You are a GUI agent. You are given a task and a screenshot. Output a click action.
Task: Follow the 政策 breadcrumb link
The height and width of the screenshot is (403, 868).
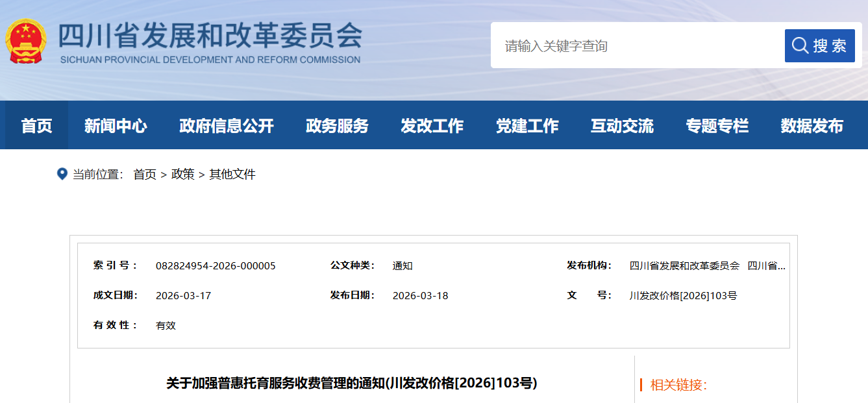coord(182,175)
